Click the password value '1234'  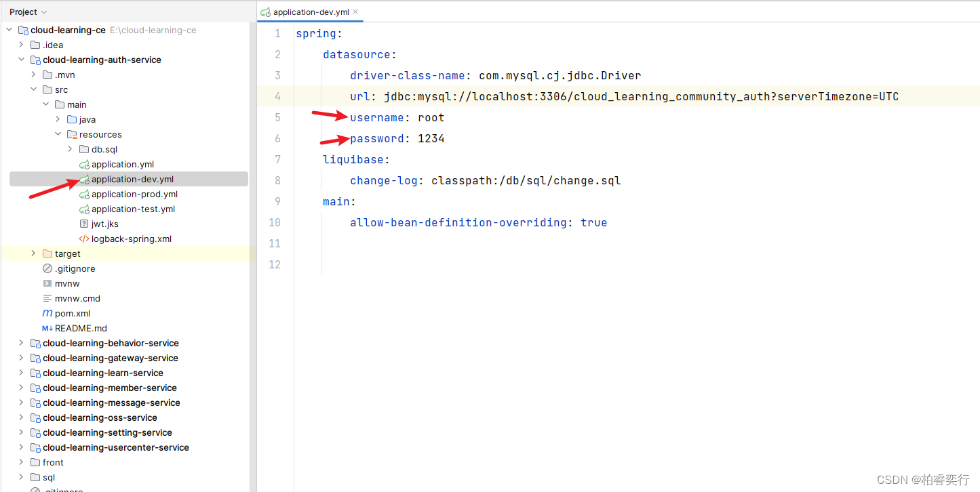tap(431, 138)
